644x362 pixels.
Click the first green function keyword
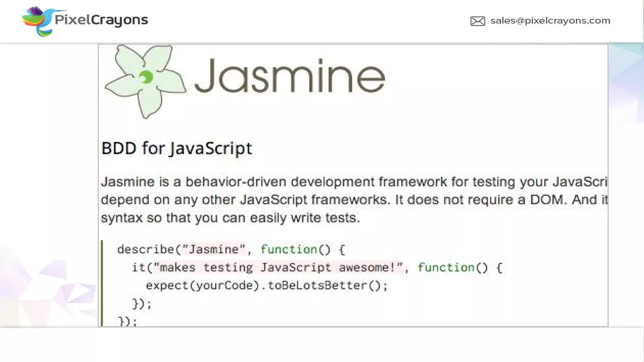(288, 250)
